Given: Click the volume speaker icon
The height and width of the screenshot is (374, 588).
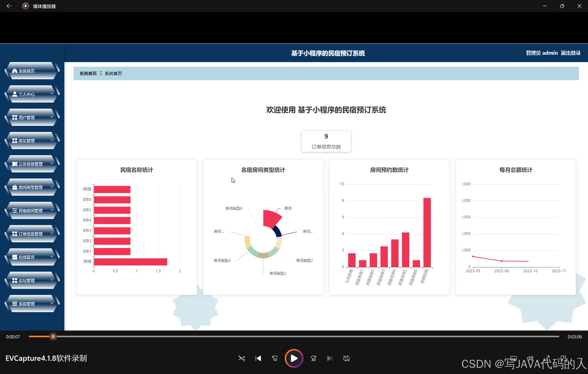Looking at the screenshot, I should (x=530, y=358).
